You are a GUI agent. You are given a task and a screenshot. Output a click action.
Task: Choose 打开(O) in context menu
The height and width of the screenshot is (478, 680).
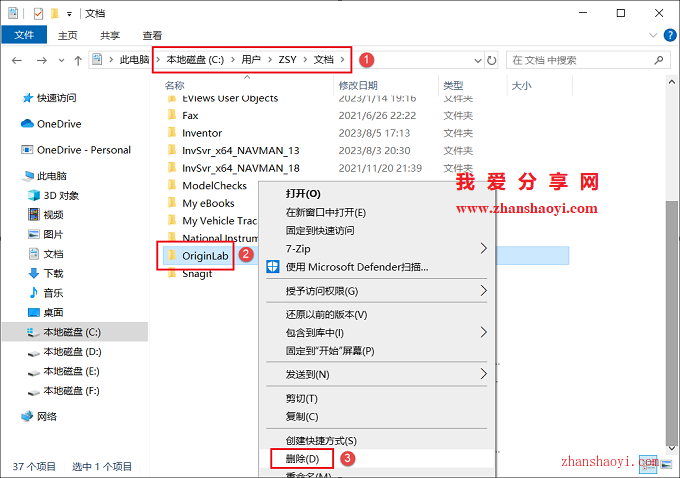[303, 194]
